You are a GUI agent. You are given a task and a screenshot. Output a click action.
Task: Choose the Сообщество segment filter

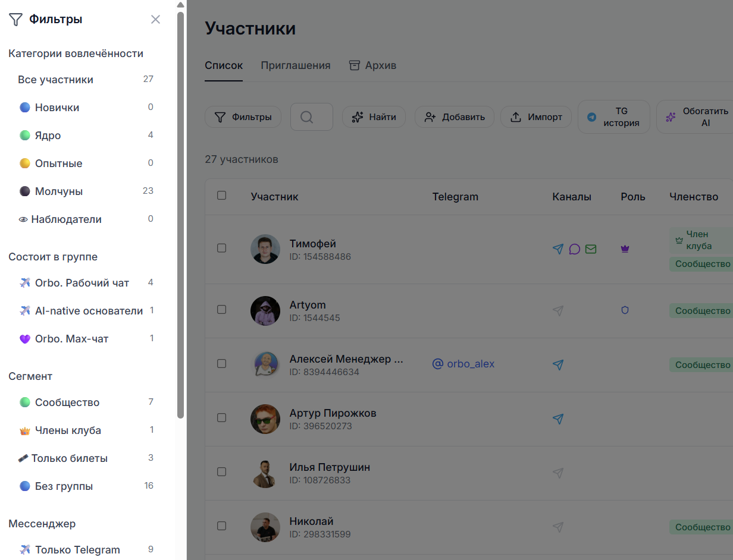click(x=86, y=402)
